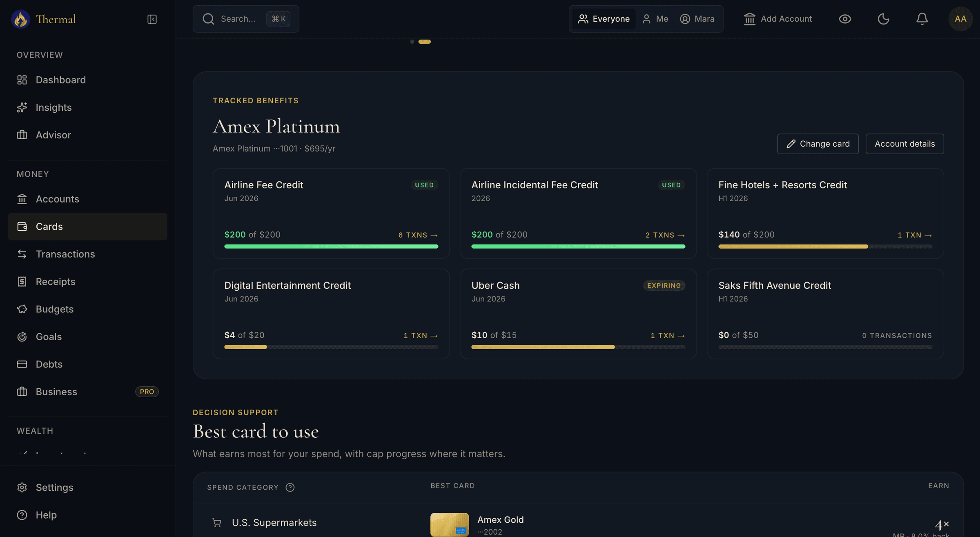Image resolution: width=980 pixels, height=537 pixels.
Task: Click the Cards wallet icon
Action: [x=22, y=226]
